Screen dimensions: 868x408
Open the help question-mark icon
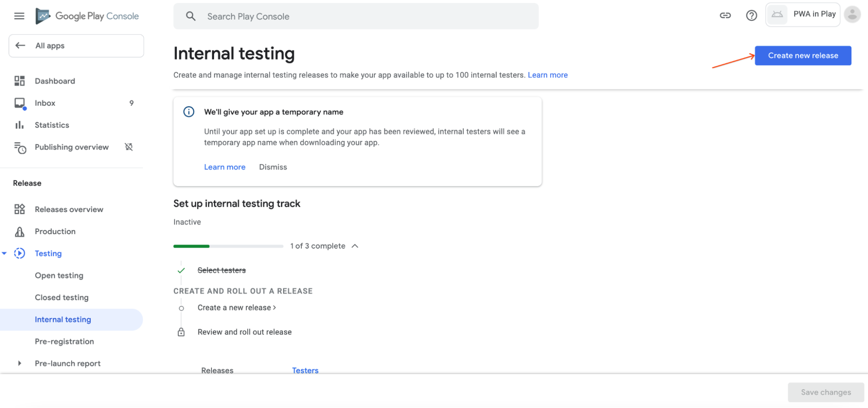(751, 15)
